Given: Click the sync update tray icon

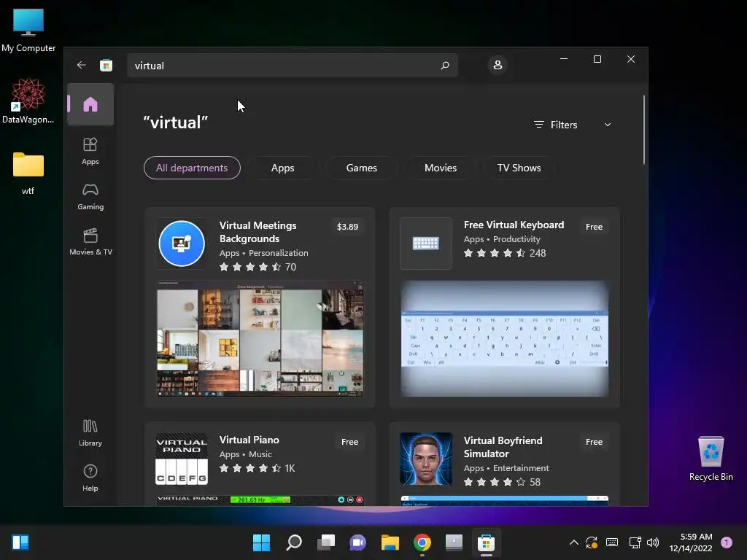Looking at the screenshot, I should tap(592, 542).
